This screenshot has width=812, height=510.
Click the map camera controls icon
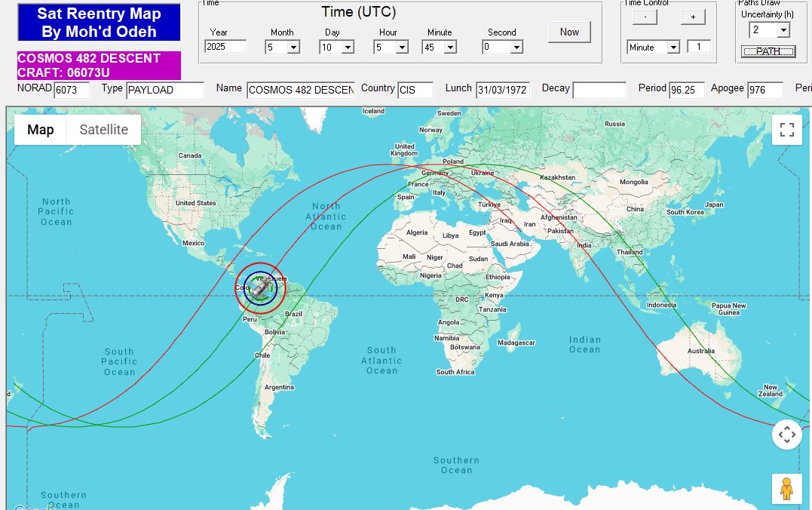786,435
